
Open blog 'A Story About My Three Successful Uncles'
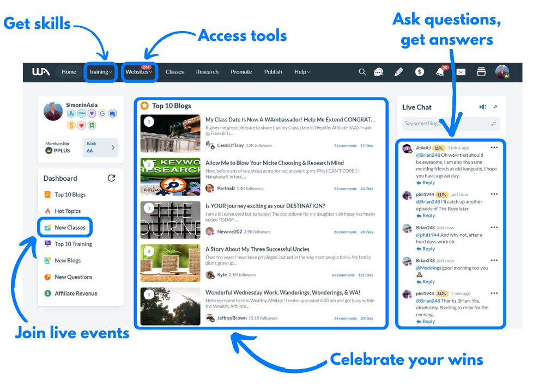tap(257, 249)
